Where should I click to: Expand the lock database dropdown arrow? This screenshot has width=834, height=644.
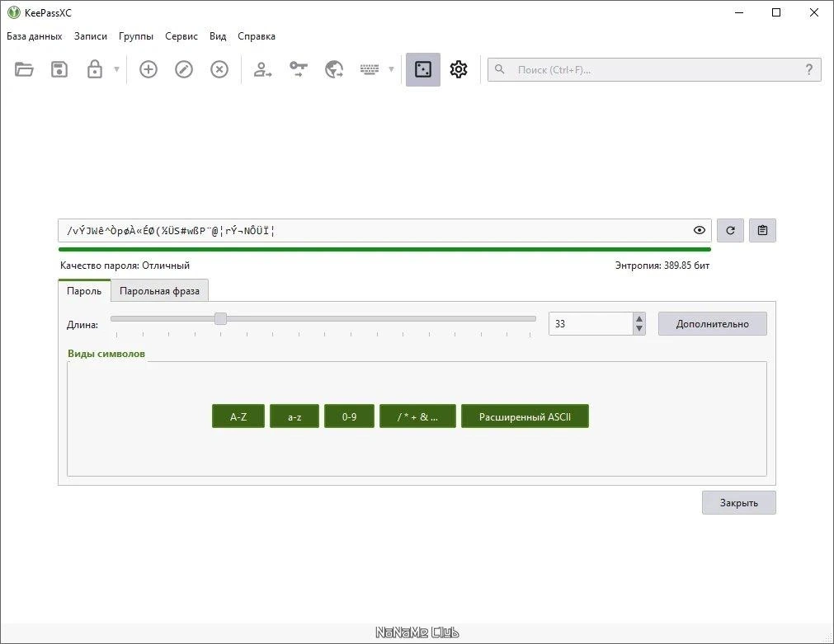point(116,69)
